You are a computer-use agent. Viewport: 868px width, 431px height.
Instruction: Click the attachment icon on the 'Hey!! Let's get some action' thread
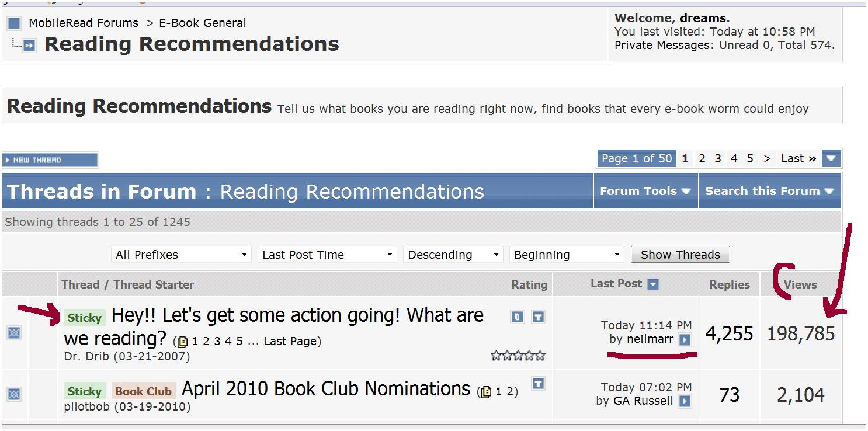point(518,317)
